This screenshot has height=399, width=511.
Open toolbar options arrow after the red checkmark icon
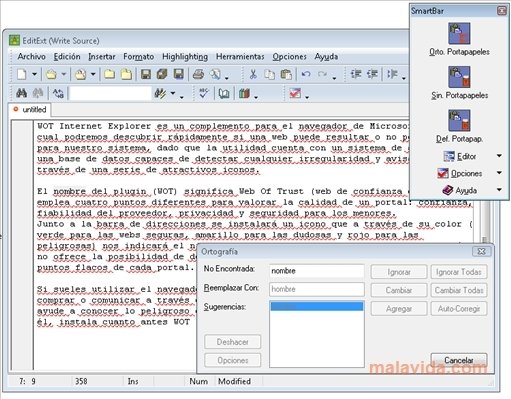307,97
